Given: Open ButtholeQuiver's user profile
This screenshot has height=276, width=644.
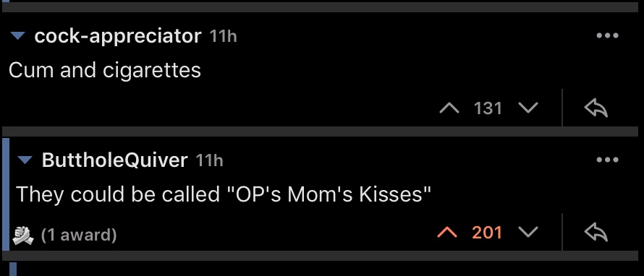Looking at the screenshot, I should pos(114,160).
